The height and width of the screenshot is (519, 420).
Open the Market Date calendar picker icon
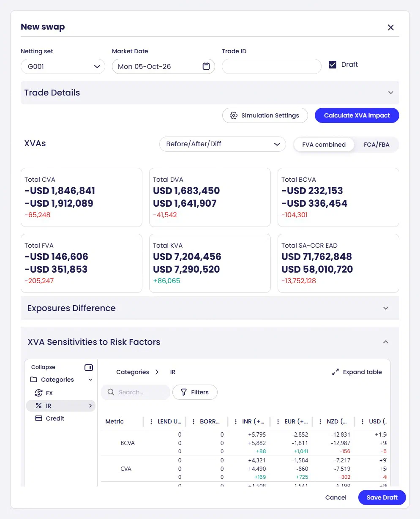[206, 66]
